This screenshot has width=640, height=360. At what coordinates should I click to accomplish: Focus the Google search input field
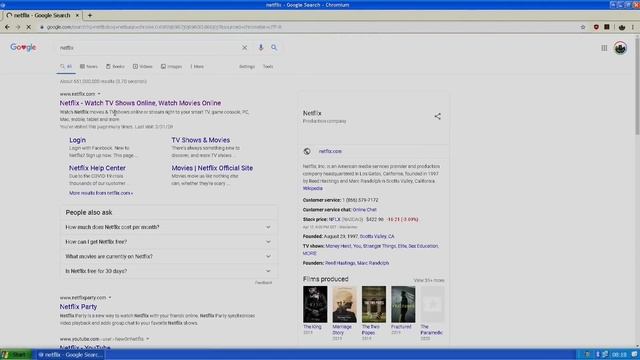149,48
